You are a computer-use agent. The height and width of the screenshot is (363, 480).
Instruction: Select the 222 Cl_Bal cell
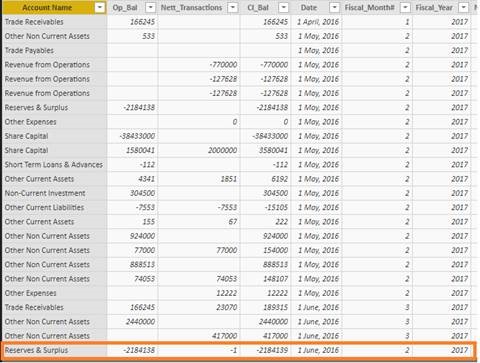coord(265,222)
